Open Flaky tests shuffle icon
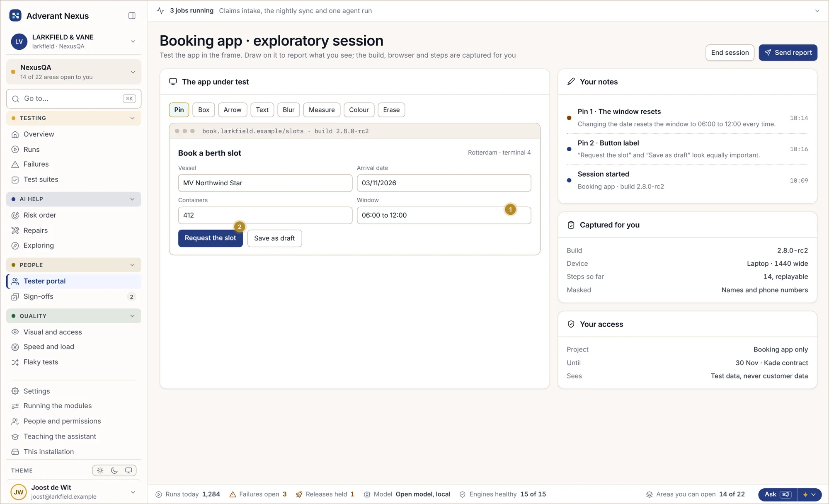 tap(15, 362)
